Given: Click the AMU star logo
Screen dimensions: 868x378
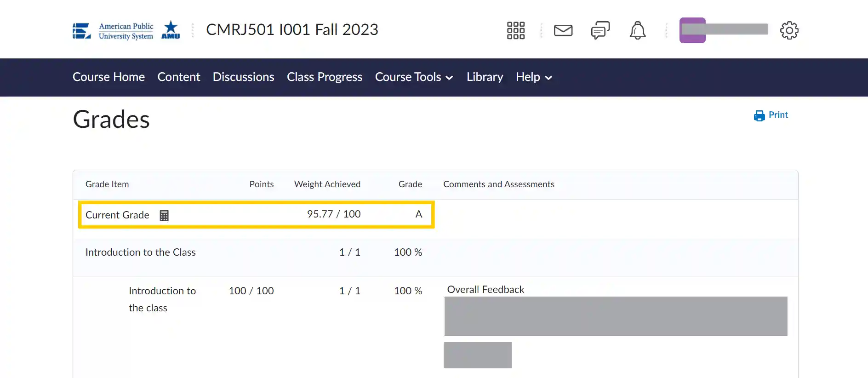Looking at the screenshot, I should [171, 30].
